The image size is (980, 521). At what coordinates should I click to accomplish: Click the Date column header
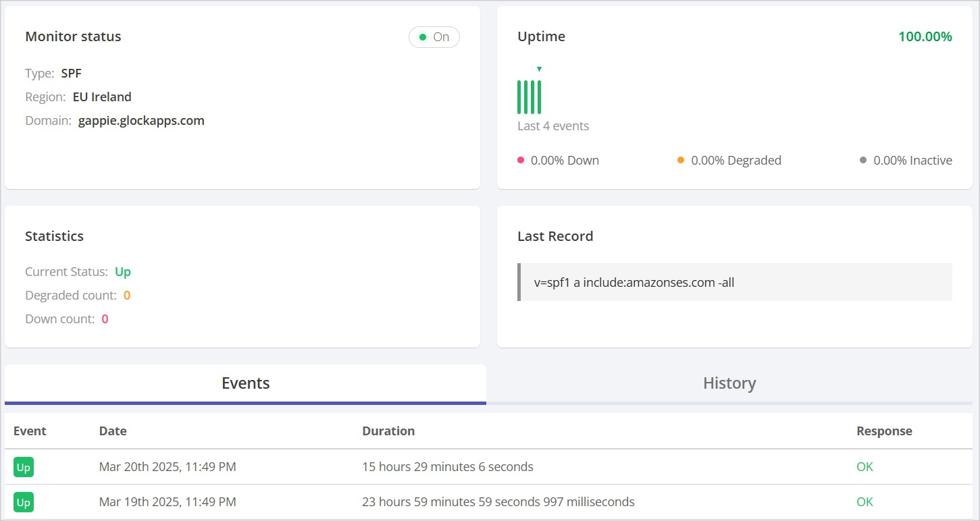[x=113, y=431]
